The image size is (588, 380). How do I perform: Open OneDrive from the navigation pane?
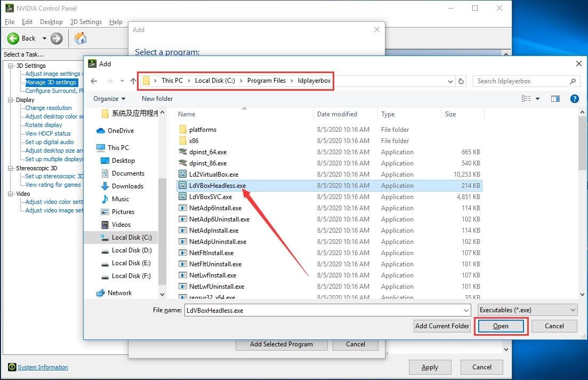(x=122, y=130)
